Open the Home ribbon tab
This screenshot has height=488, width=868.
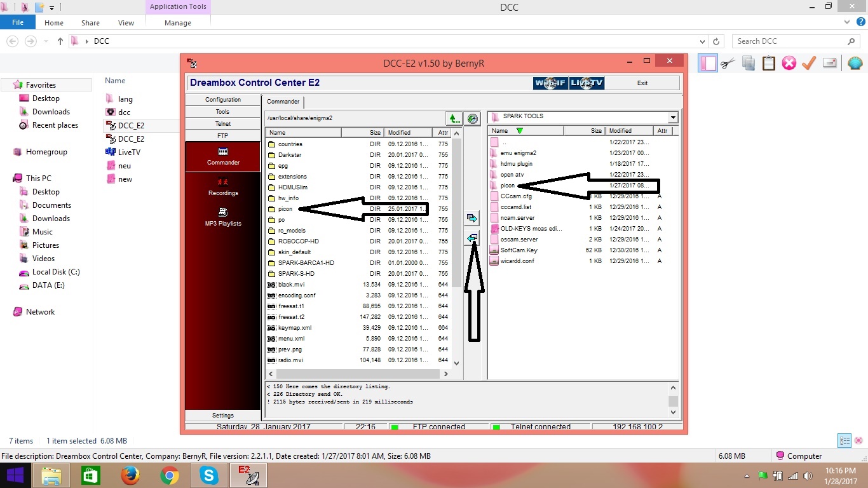click(x=54, y=23)
